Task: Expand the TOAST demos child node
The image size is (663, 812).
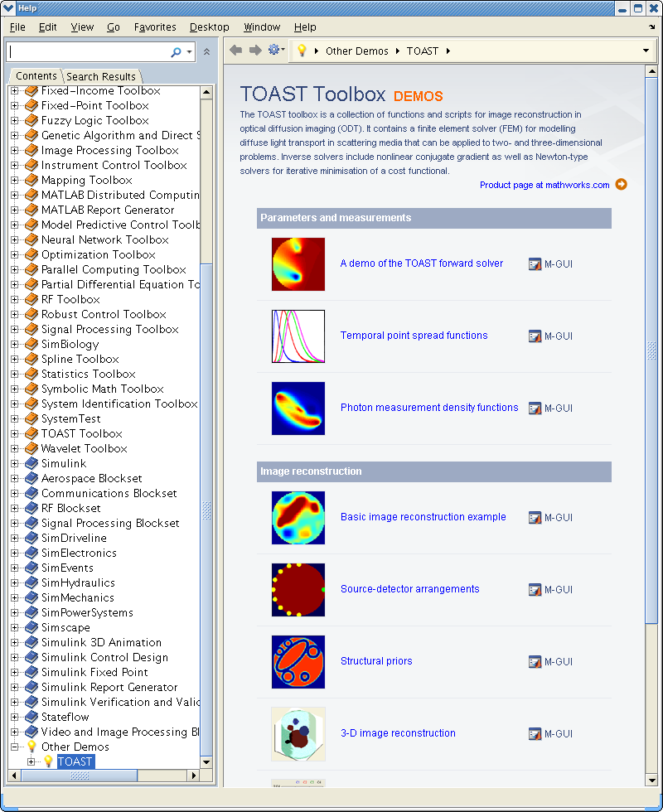Action: (x=31, y=761)
